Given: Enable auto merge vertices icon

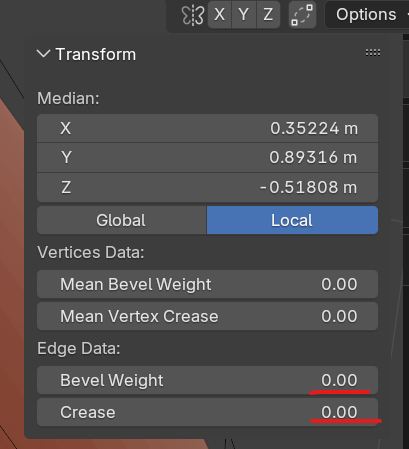Looking at the screenshot, I should pyautogui.click(x=302, y=15).
